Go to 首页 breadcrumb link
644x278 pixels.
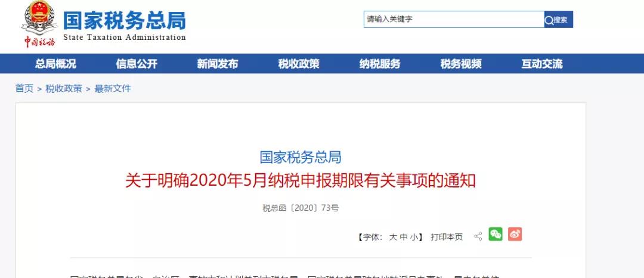[24, 89]
